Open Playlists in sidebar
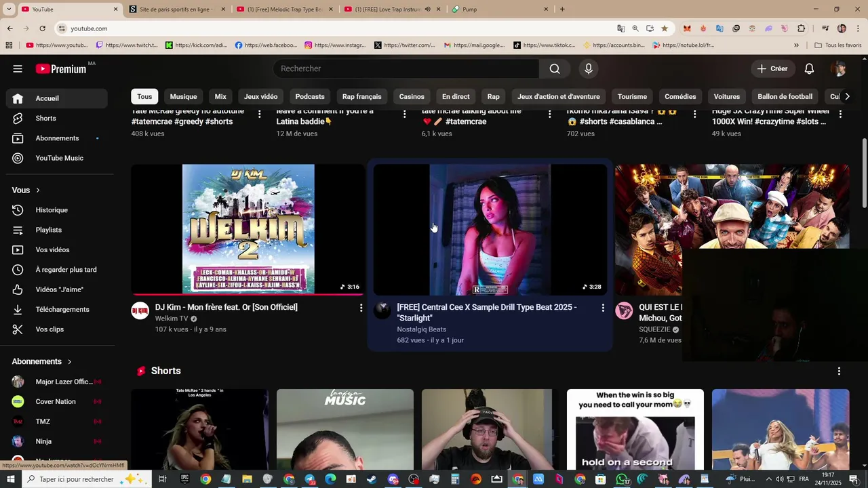This screenshot has width=868, height=488. tap(57, 230)
